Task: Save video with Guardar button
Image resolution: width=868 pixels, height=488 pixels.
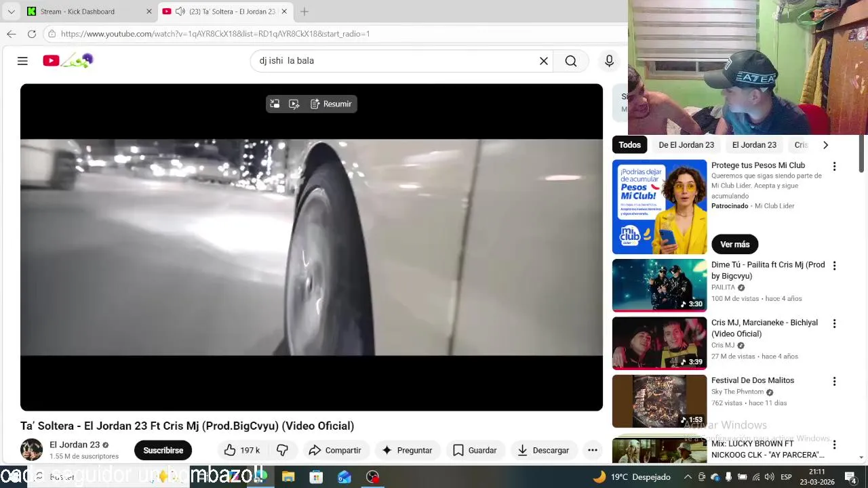Action: (x=475, y=450)
